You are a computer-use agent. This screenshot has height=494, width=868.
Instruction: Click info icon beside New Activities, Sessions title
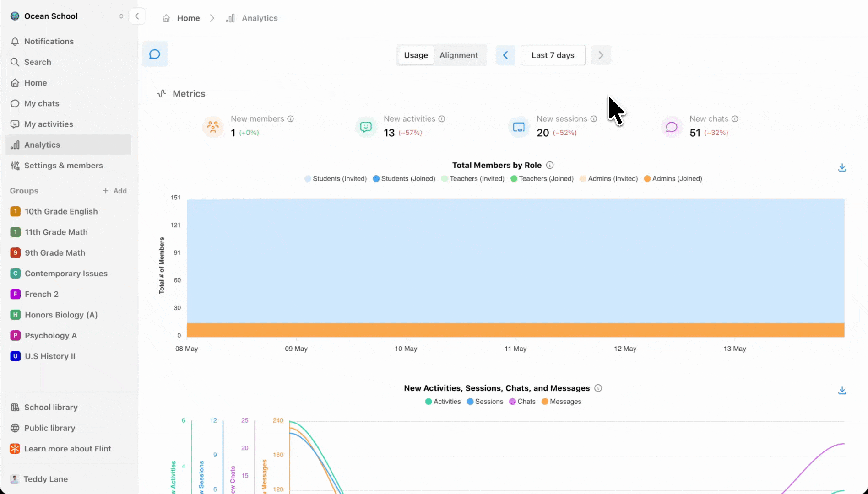pyautogui.click(x=598, y=388)
